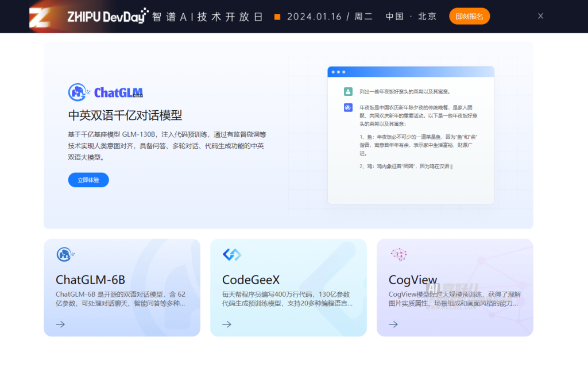Click the ChatGLM elephant logo in hero section

point(78,92)
